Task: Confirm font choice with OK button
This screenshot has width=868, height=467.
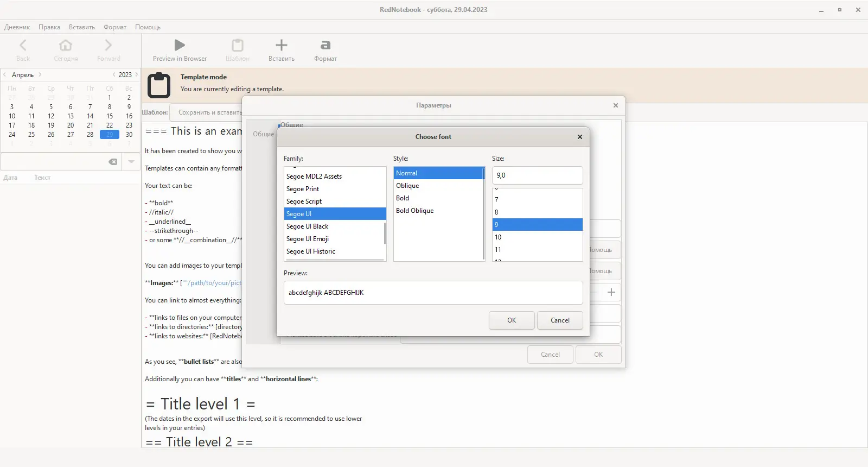Action: click(512, 320)
